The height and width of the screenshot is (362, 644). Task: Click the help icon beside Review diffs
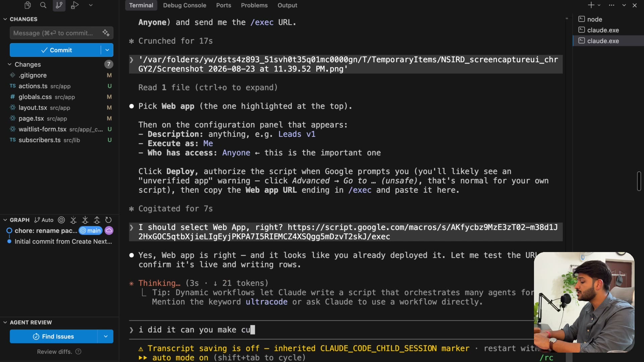78,352
